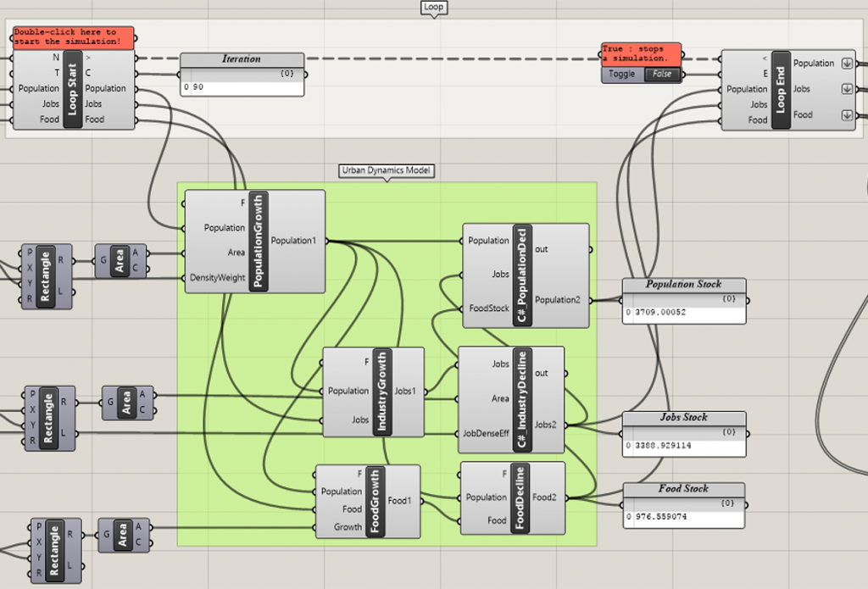Select the Area component wired to FoodGrowth's Growth input
This screenshot has width=868, height=589.
124,535
